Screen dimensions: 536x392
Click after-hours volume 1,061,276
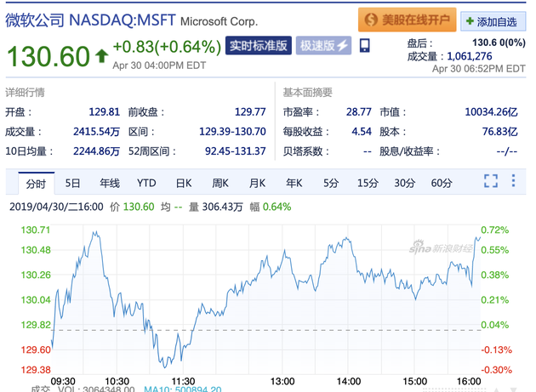click(470, 56)
